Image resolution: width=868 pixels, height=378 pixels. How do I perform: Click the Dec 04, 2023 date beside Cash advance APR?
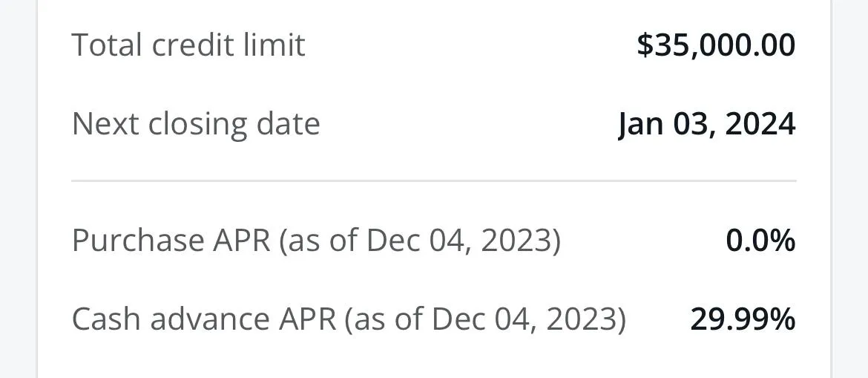pos(524,319)
